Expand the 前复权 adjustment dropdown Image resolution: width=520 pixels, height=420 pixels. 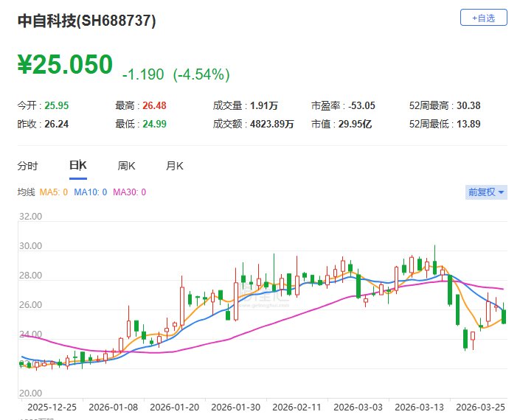486,192
